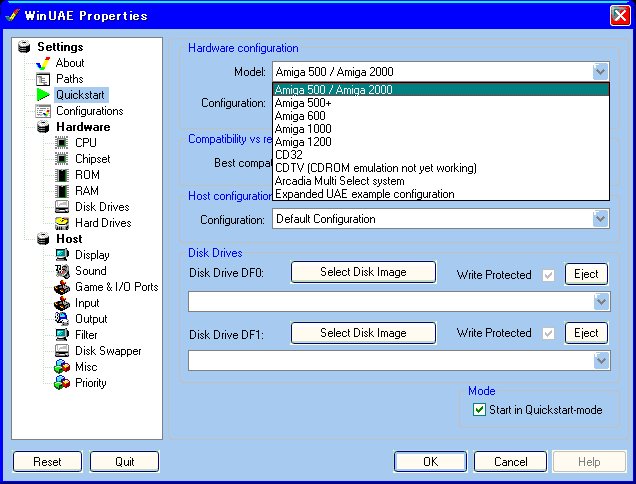Click Select Disk Image for DF0
The height and width of the screenshot is (484, 636).
pos(363,272)
